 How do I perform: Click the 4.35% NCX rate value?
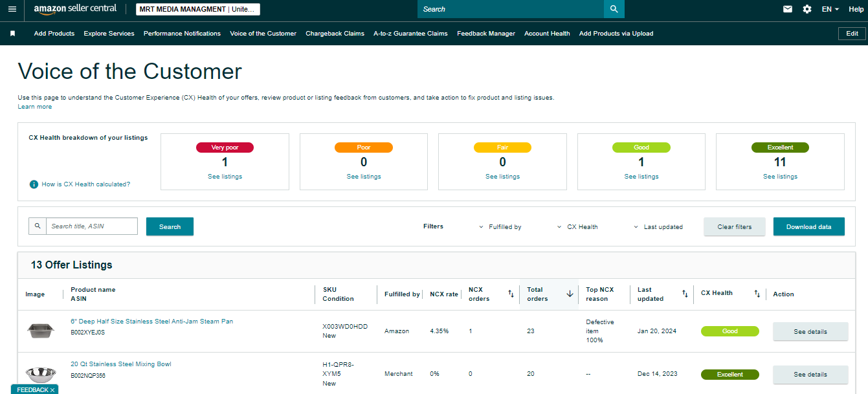pos(439,331)
